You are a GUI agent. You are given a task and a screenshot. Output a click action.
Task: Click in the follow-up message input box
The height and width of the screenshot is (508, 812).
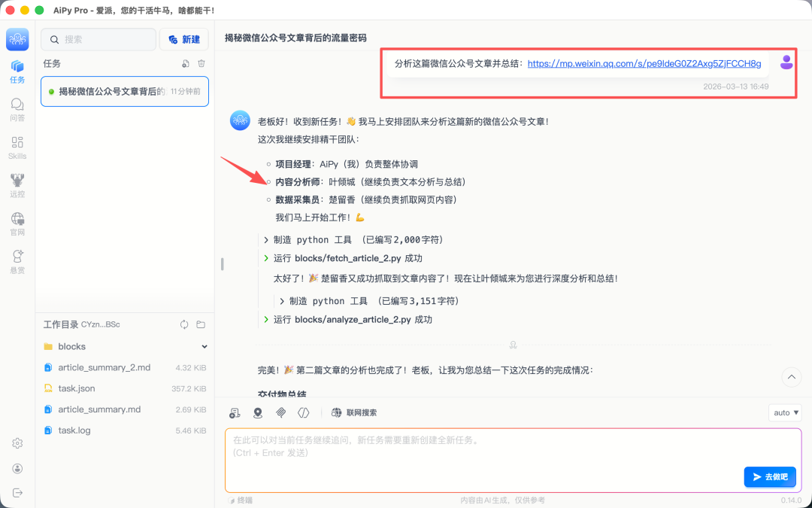pyautogui.click(x=513, y=461)
